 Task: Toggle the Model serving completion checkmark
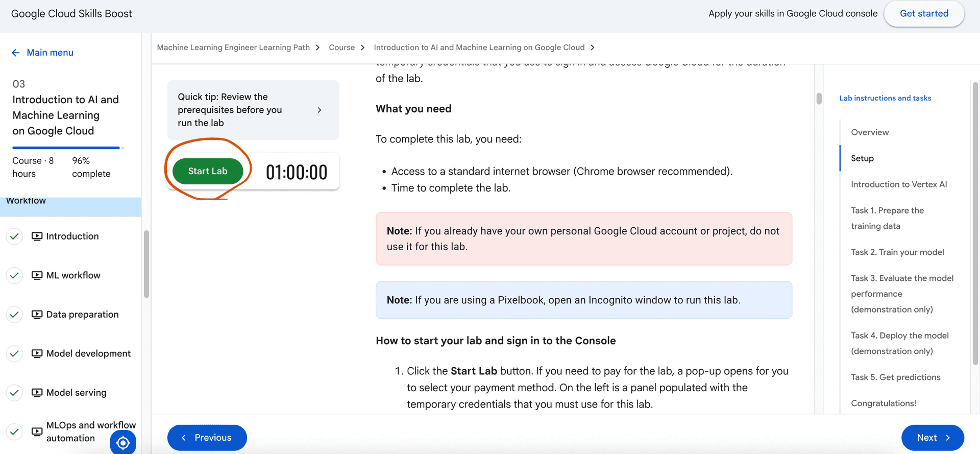click(x=14, y=393)
